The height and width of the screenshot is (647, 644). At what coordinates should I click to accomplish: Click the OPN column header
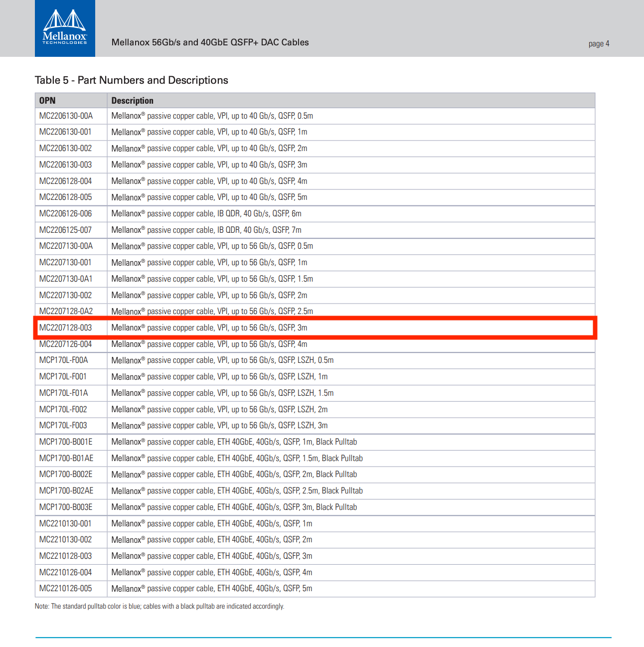point(47,101)
